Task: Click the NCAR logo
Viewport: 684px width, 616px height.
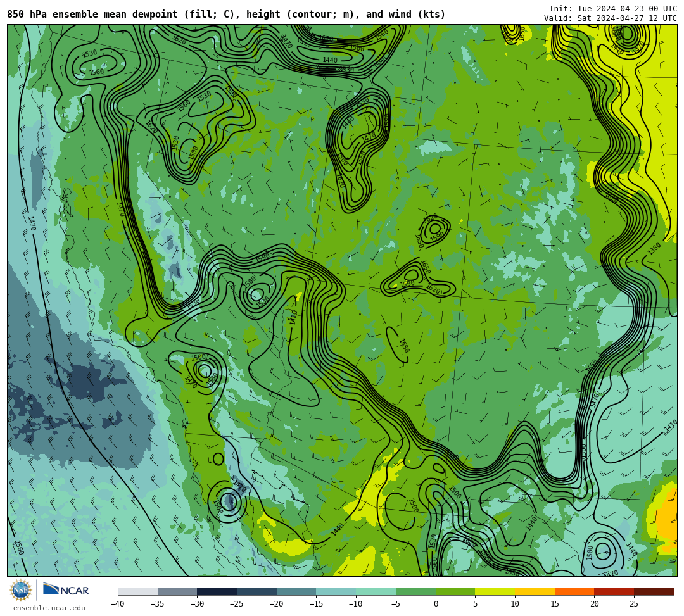Action: [x=66, y=590]
